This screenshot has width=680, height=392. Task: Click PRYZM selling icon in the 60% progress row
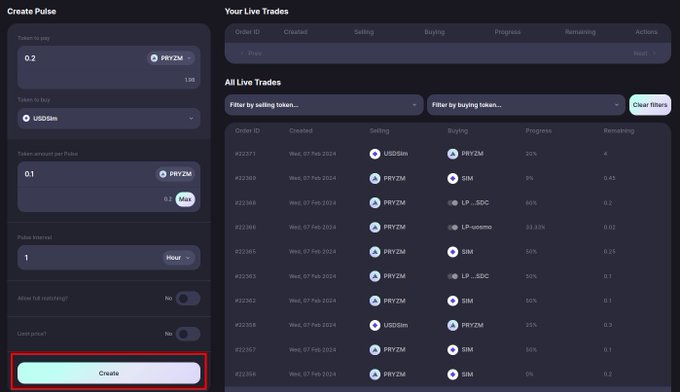point(375,203)
